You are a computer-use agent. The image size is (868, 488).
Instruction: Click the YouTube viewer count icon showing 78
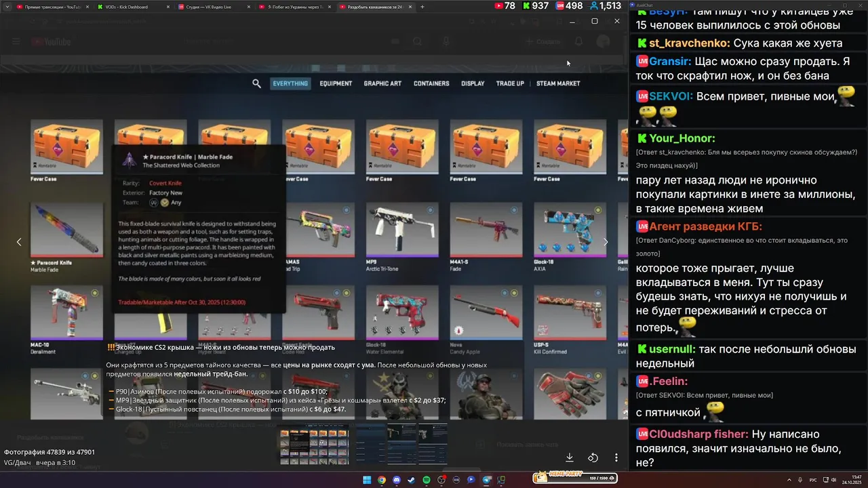pyautogui.click(x=500, y=5)
